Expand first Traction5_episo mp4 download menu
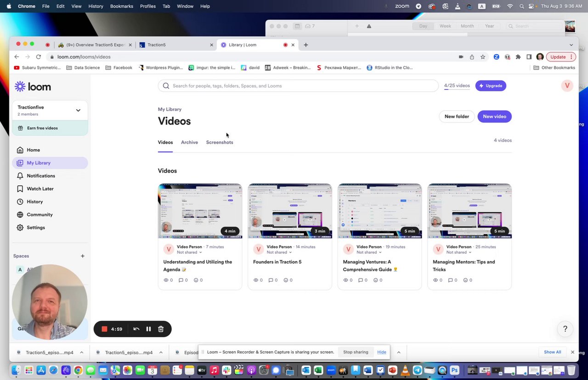The height and width of the screenshot is (380, 588). tap(81, 352)
